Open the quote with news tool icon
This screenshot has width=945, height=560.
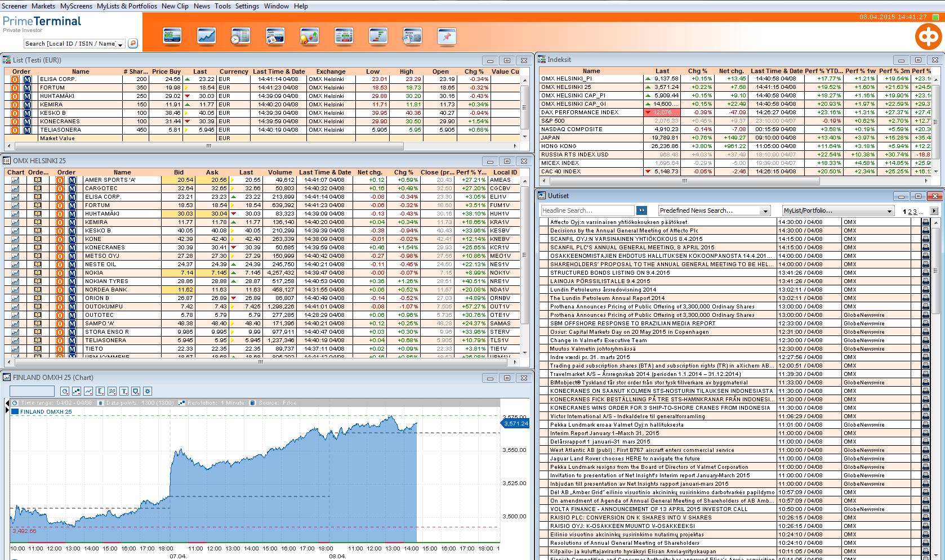275,36
